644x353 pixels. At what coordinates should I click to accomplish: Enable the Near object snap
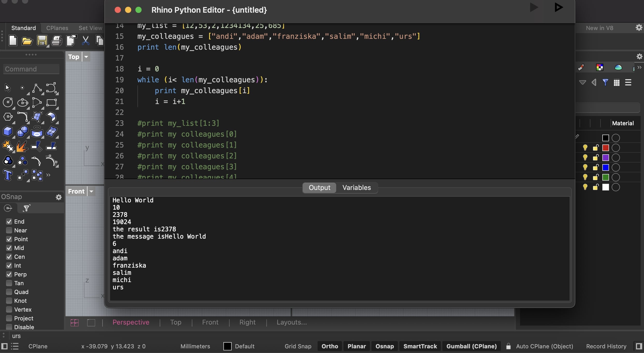click(9, 230)
